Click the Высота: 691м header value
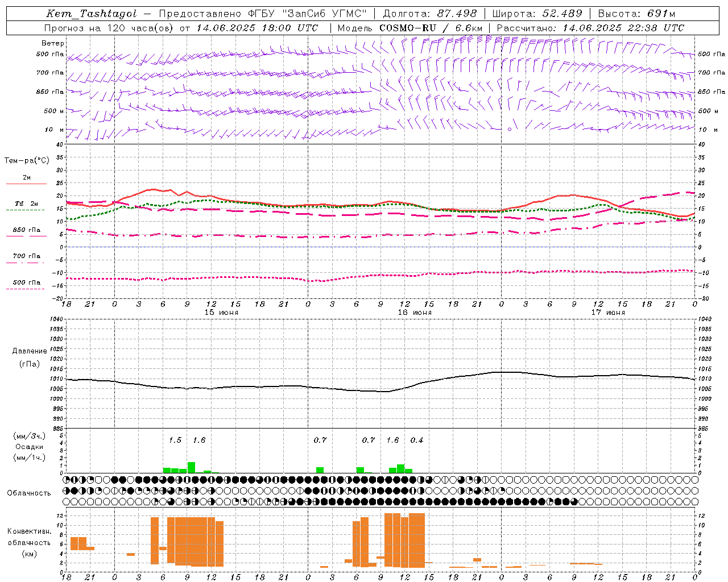Screen dimensions: 728x582 [636, 14]
